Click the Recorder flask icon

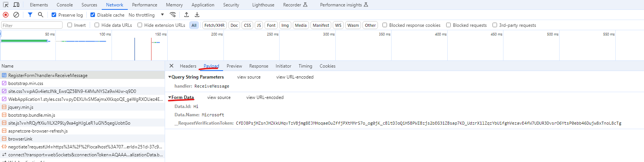(x=305, y=5)
